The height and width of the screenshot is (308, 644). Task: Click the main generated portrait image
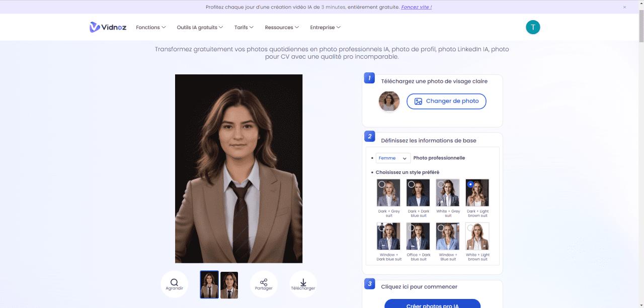[x=238, y=169]
